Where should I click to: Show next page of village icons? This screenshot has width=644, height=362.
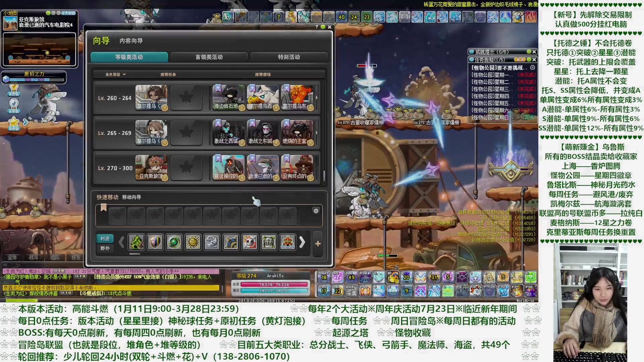click(302, 242)
